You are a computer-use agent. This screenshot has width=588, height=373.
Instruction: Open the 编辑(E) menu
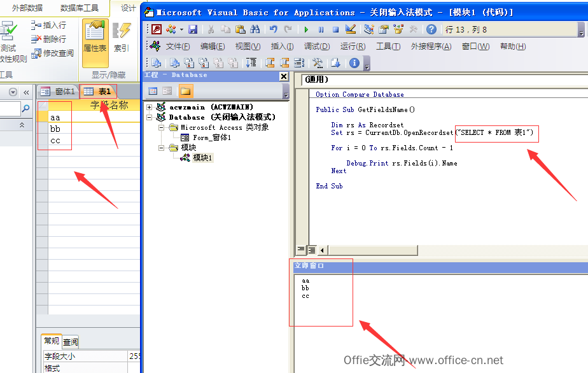tap(213, 46)
